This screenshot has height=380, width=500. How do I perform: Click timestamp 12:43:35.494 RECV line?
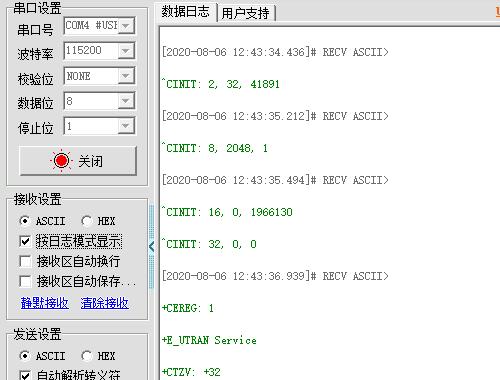tap(275, 180)
